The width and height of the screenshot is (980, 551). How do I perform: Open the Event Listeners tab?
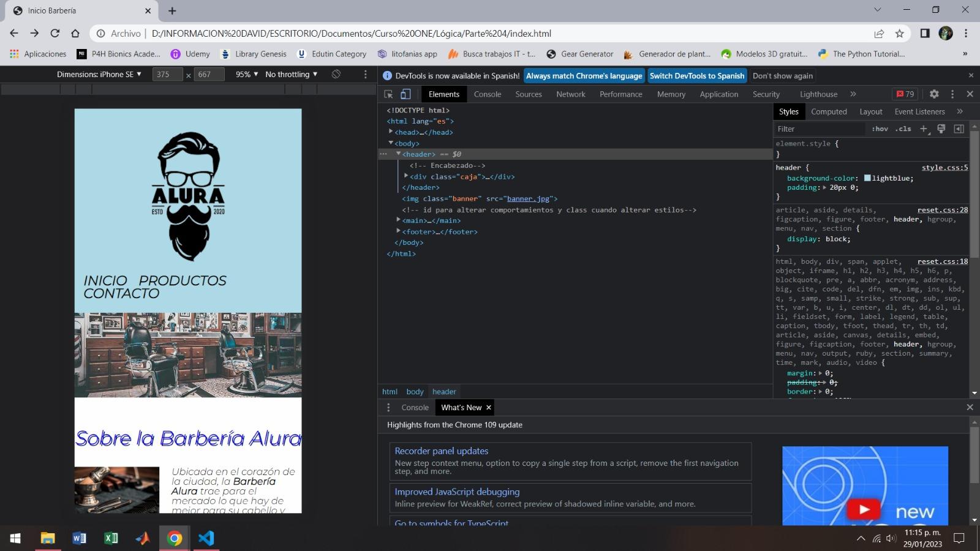point(919,111)
